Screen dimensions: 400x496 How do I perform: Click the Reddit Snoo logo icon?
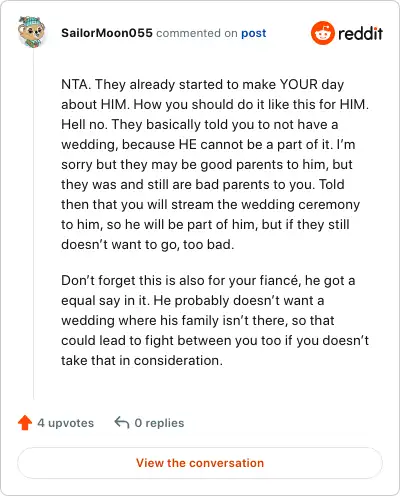[322, 33]
